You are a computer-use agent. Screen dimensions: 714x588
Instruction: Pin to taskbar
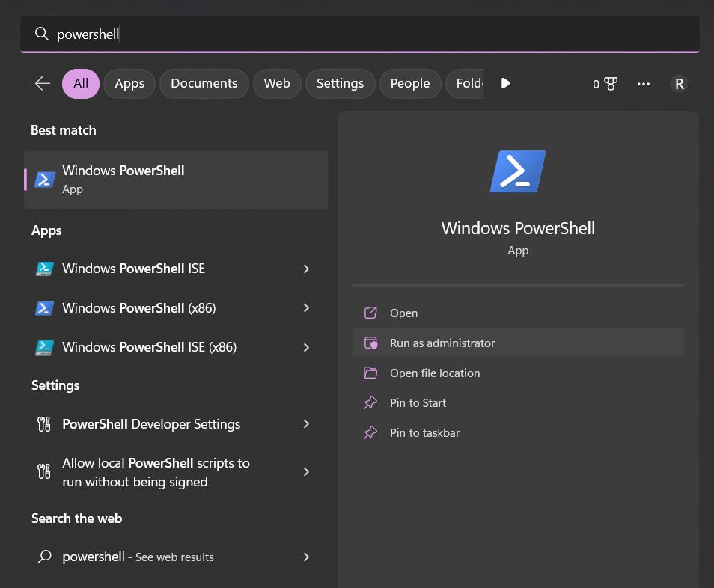point(424,433)
